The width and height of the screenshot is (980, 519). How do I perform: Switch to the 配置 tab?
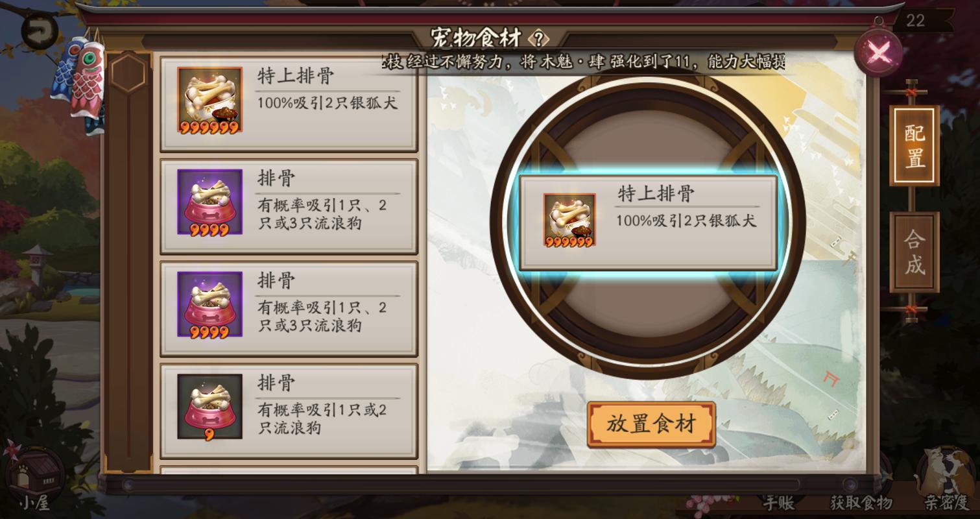[x=914, y=146]
